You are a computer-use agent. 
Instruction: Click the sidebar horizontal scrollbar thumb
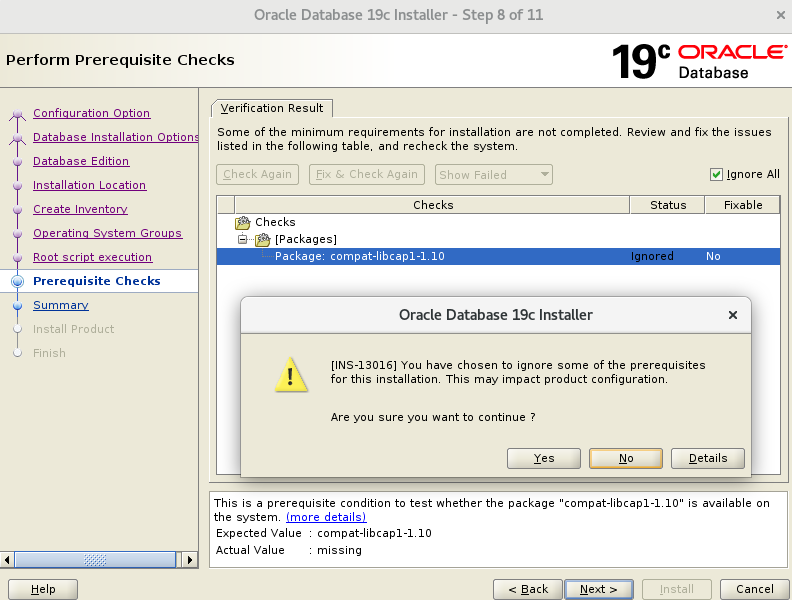coord(95,560)
